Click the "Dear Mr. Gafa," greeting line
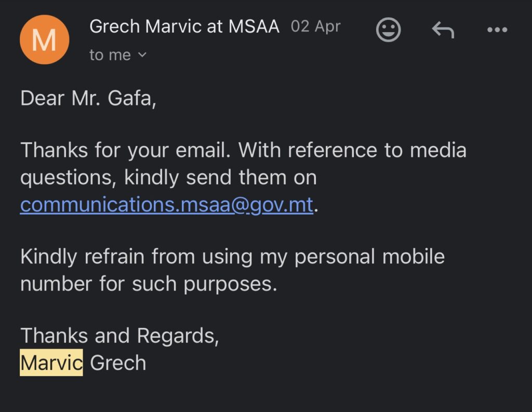The image size is (532, 412). [x=88, y=98]
